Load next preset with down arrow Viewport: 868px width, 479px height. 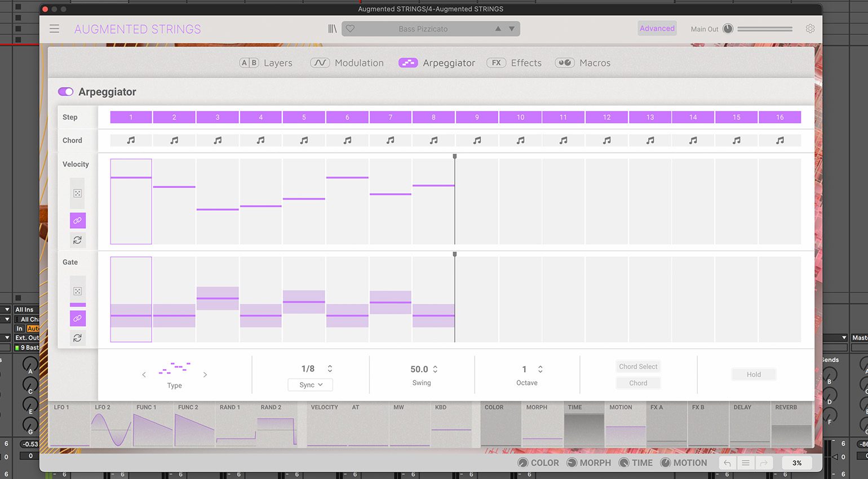click(x=512, y=29)
